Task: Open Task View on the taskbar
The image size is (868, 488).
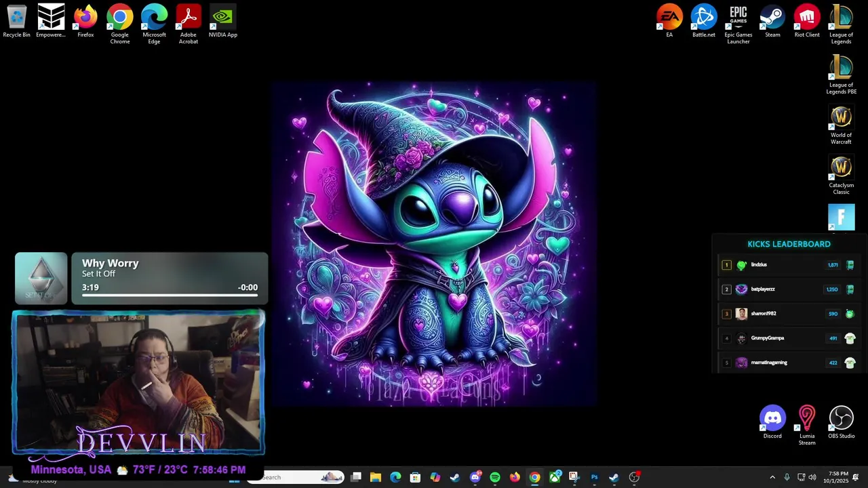Action: tap(356, 477)
